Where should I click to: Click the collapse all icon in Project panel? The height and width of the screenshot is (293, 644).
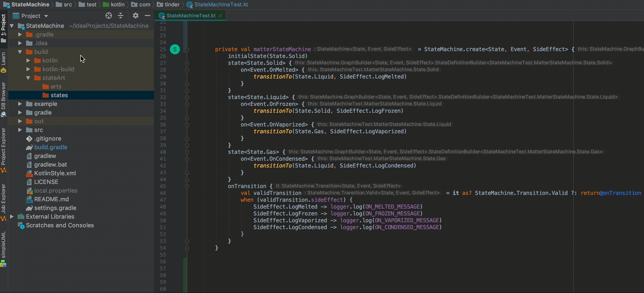(121, 16)
